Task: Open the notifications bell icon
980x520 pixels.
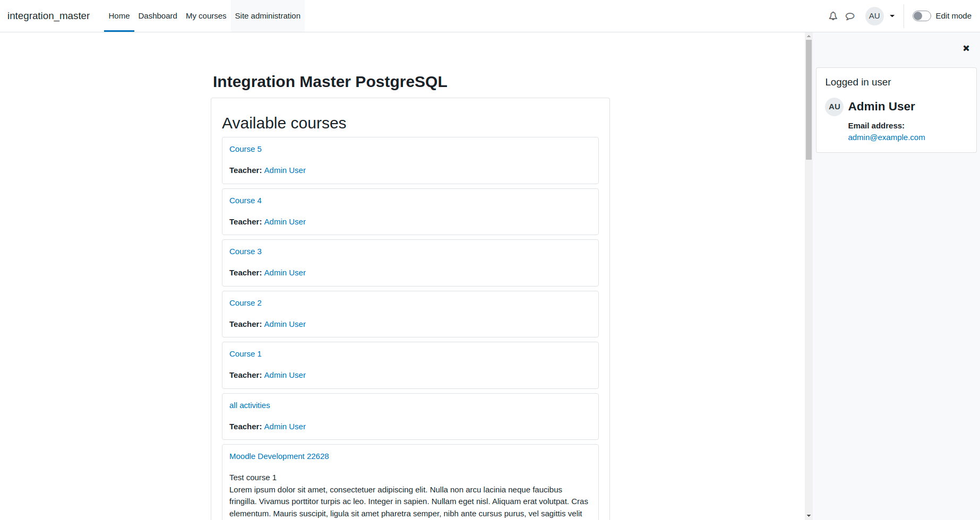Action: pos(833,16)
